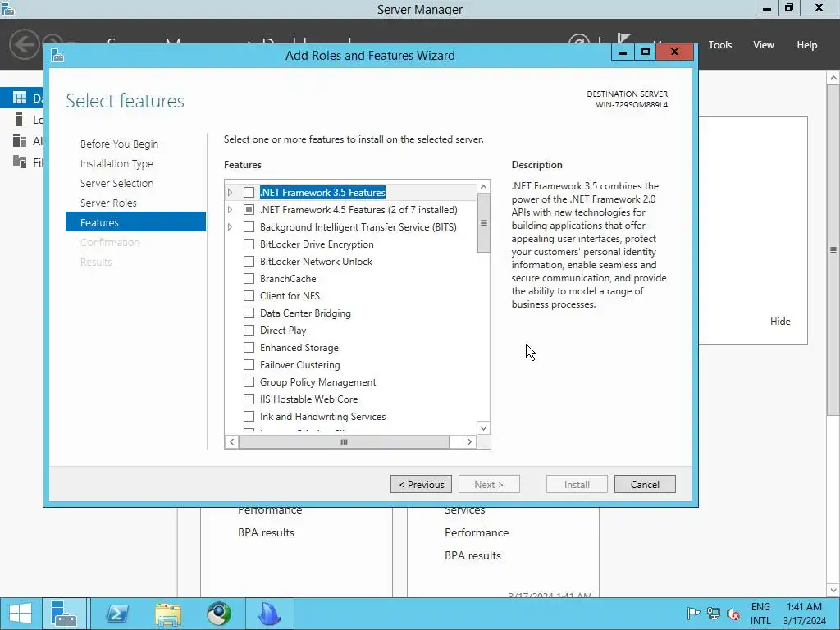Viewport: 840px width, 630px height.
Task: Click the right arrow of the horizontal scrollbar
Action: point(469,442)
